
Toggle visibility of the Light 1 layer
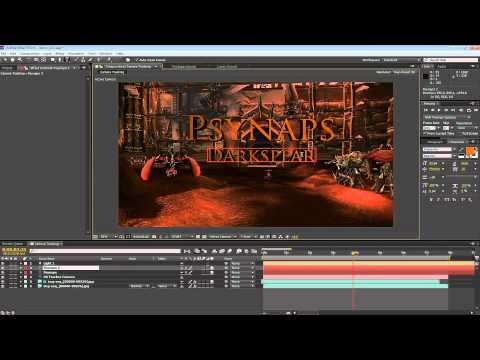(3, 263)
